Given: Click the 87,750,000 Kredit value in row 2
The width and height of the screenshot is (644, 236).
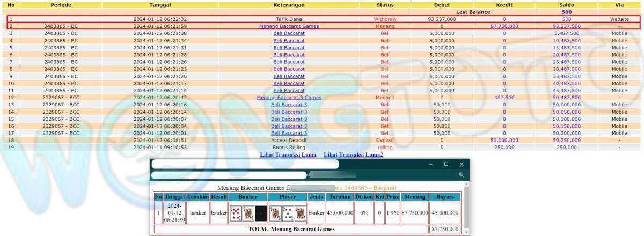Looking at the screenshot, I should tap(504, 26).
